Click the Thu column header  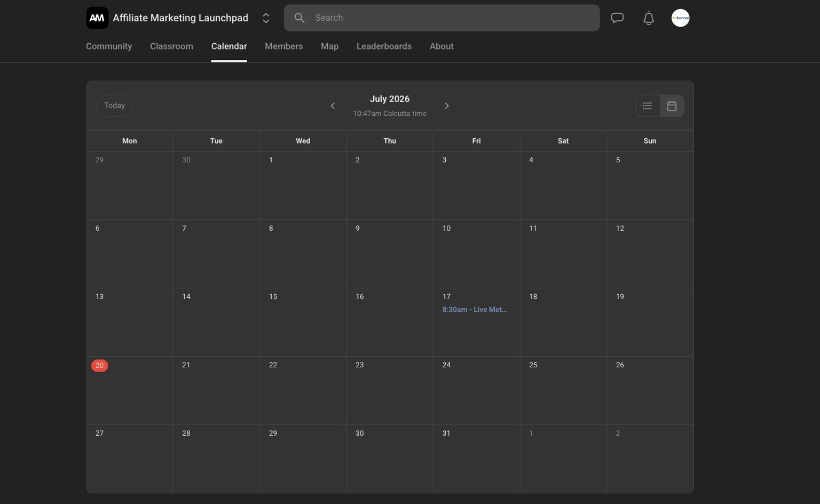click(x=390, y=141)
